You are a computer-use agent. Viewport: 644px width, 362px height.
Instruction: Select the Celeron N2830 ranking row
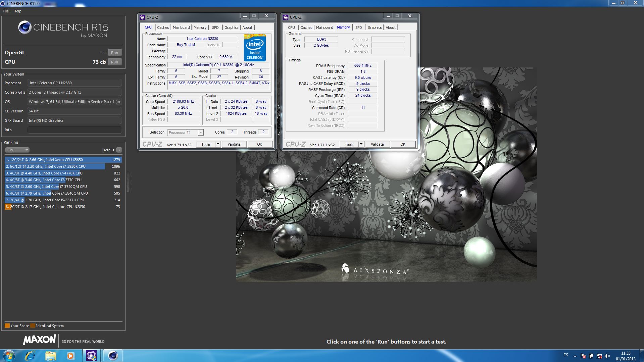[x=63, y=207]
